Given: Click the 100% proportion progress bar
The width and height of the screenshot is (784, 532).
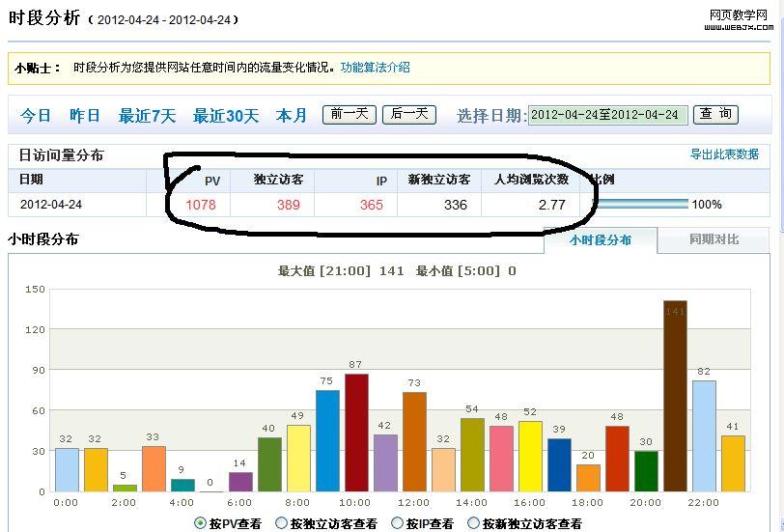Looking at the screenshot, I should (640, 205).
